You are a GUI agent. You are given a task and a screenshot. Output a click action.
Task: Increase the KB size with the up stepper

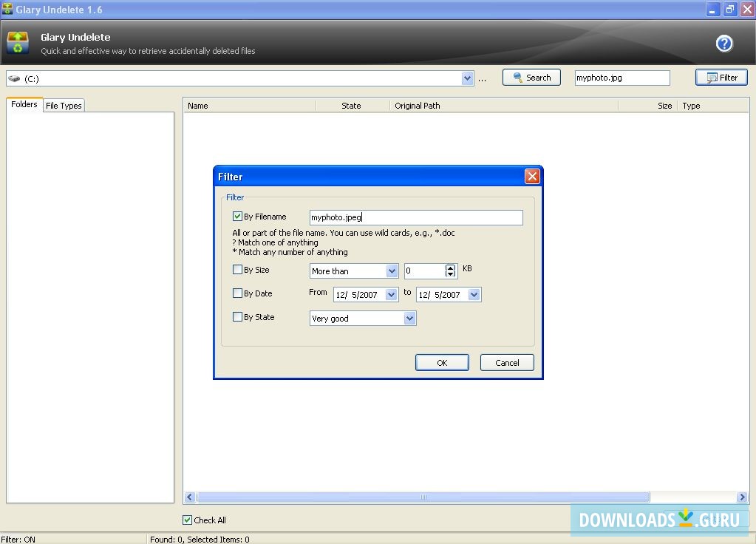(x=451, y=268)
